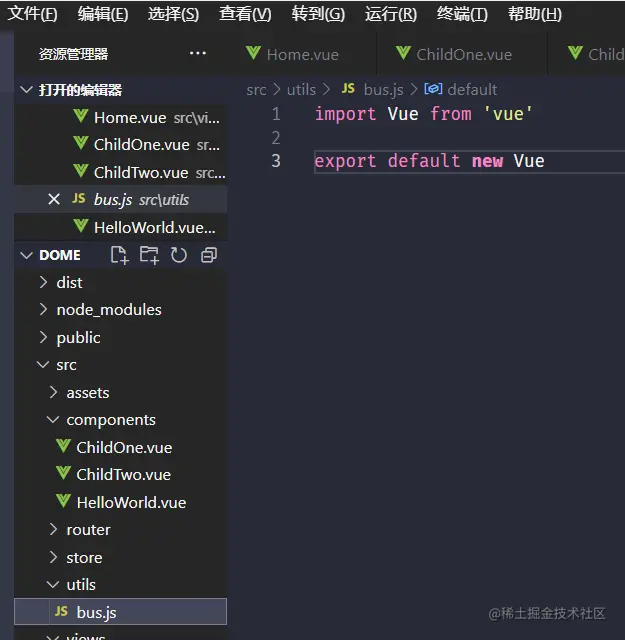This screenshot has height=640, width=625.
Task: Collapse the components folder
Action: point(120,420)
